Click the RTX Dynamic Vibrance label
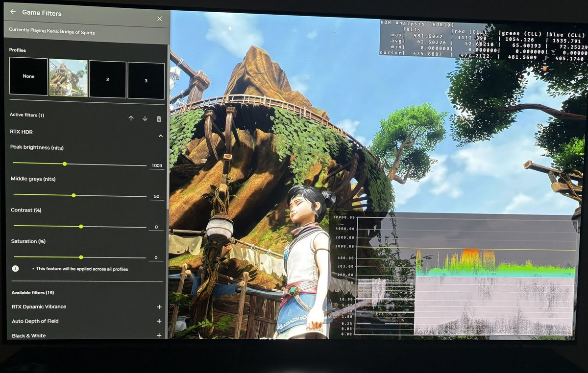This screenshot has height=373, width=588. pos(39,306)
